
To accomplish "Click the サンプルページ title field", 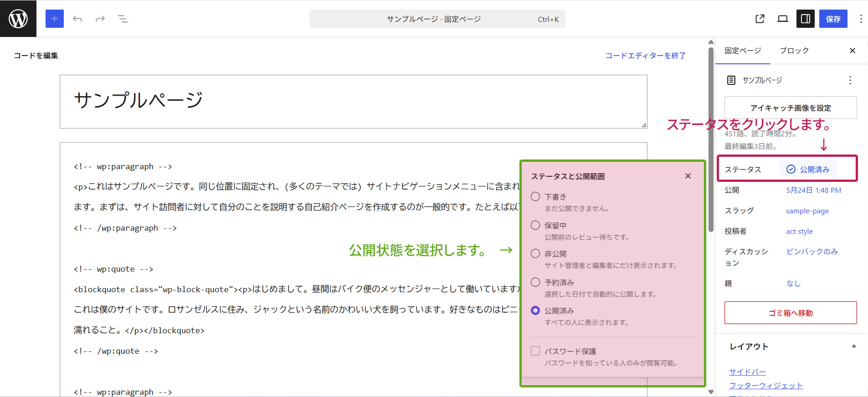I will [354, 102].
